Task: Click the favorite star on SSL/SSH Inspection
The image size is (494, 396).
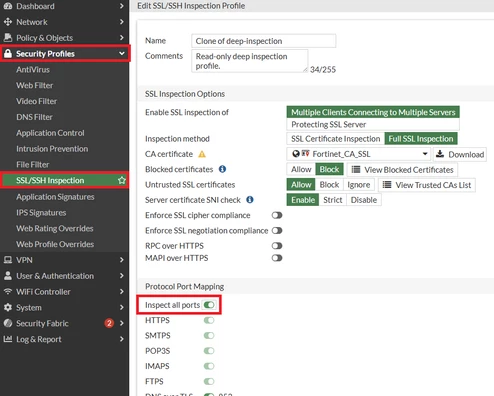Action: click(x=122, y=180)
